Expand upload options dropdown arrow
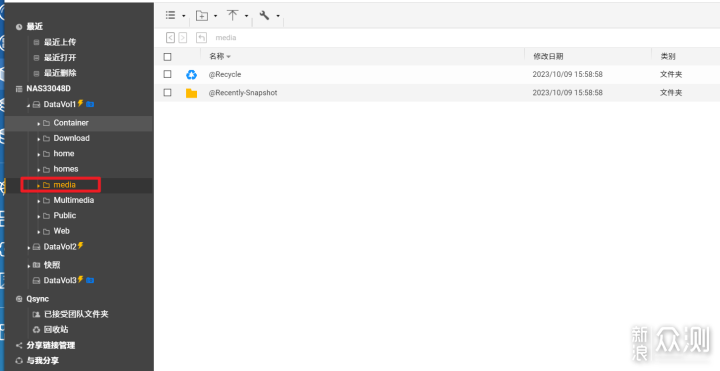 click(x=246, y=16)
